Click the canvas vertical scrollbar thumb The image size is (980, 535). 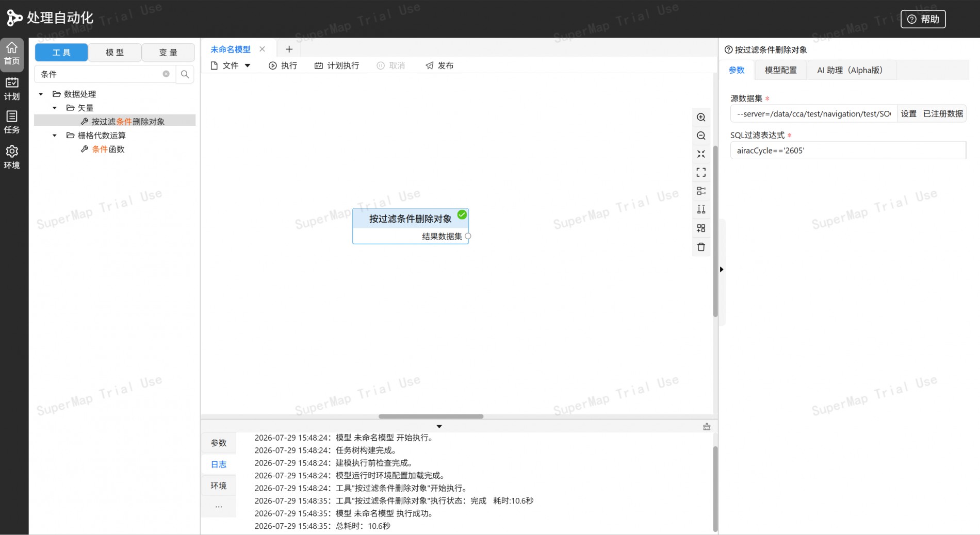pyautogui.click(x=715, y=231)
